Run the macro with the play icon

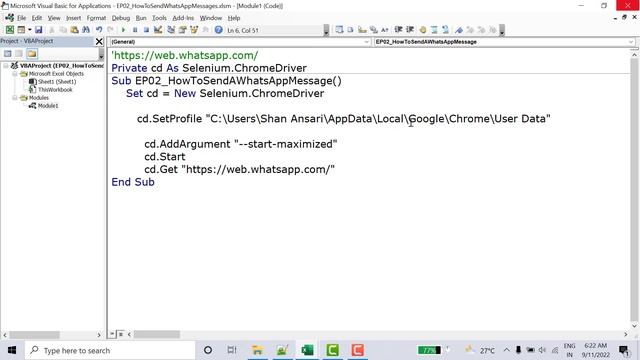point(123,30)
